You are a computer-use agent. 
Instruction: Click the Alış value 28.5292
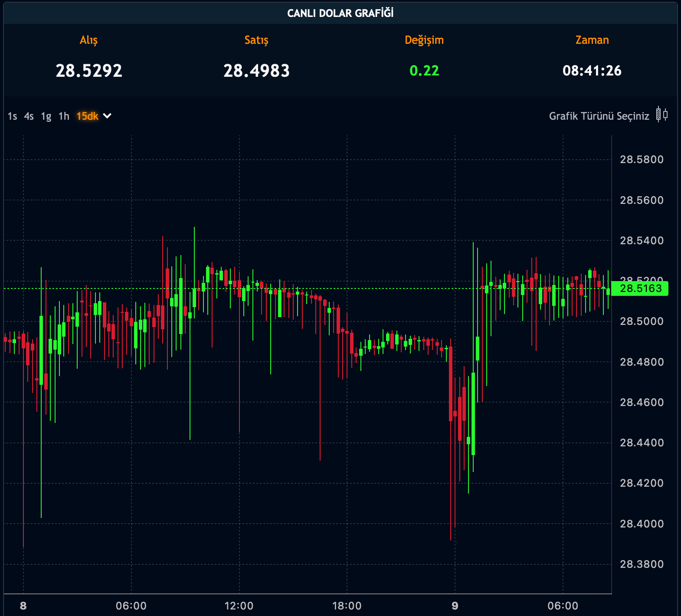pos(89,71)
